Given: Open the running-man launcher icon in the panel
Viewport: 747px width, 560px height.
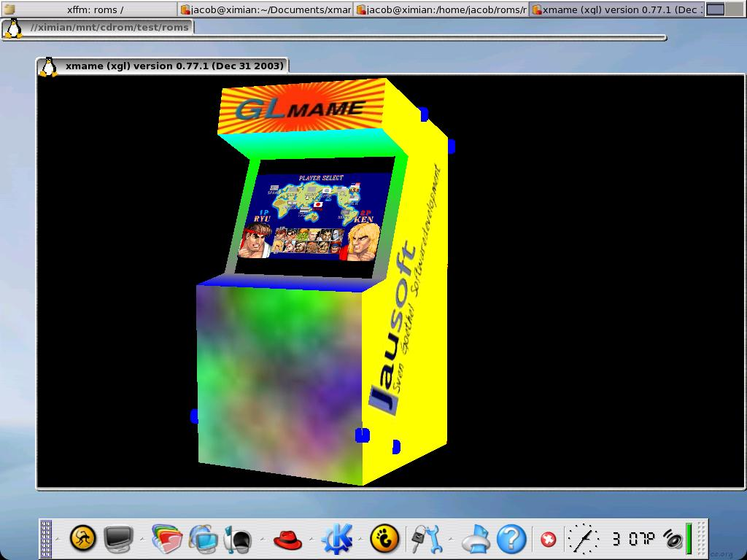Looking at the screenshot, I should (83, 538).
